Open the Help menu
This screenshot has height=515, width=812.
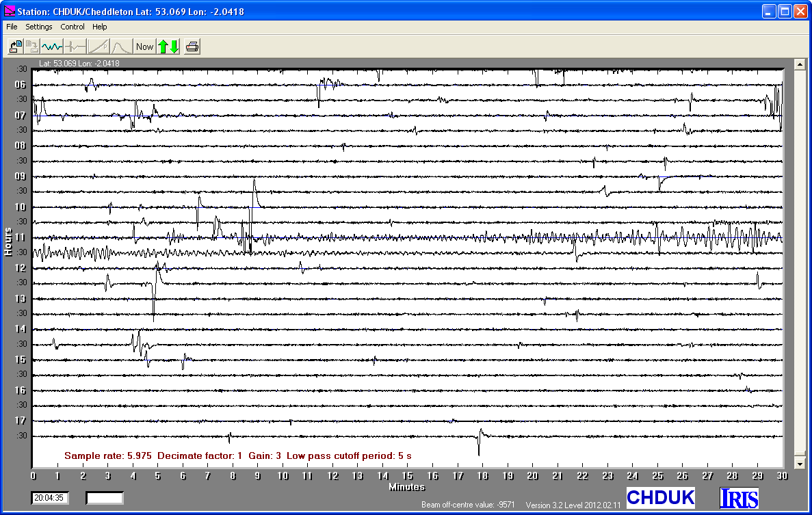pos(100,27)
